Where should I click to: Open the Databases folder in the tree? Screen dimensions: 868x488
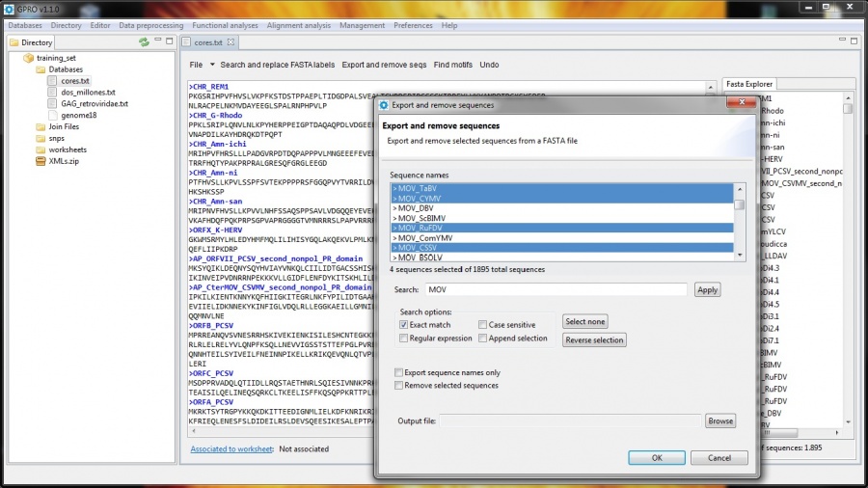tap(65, 69)
